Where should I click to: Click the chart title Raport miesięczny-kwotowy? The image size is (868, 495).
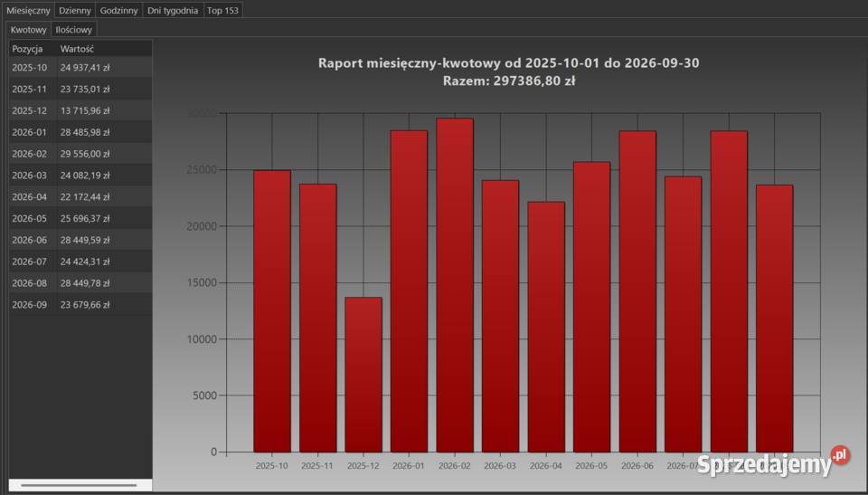508,62
